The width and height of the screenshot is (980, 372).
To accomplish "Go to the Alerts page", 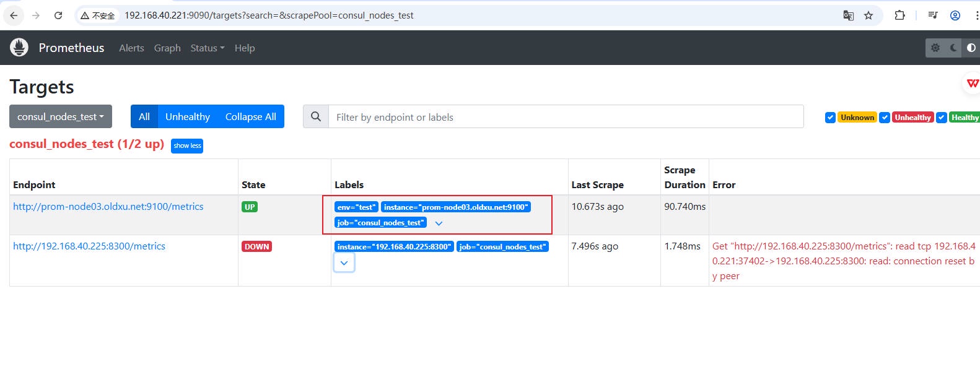I will (x=131, y=48).
